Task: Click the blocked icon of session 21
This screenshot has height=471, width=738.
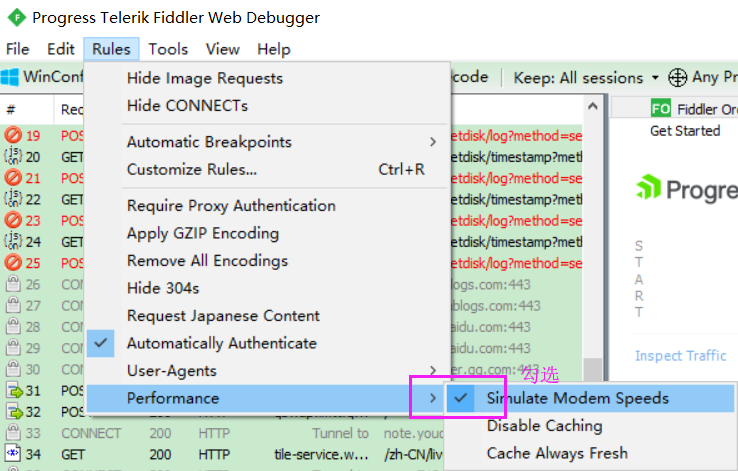Action: pyautogui.click(x=13, y=178)
